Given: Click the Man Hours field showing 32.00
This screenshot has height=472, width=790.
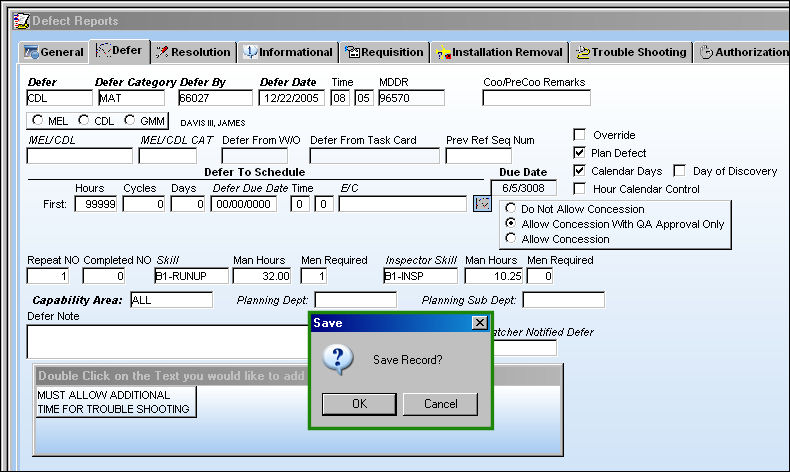Looking at the screenshot, I should click(262, 276).
